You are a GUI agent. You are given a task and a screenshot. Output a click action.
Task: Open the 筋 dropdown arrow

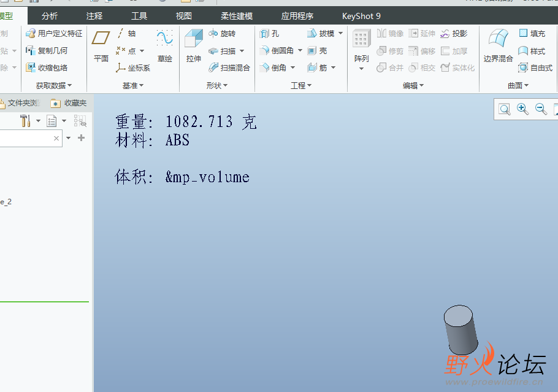point(334,67)
